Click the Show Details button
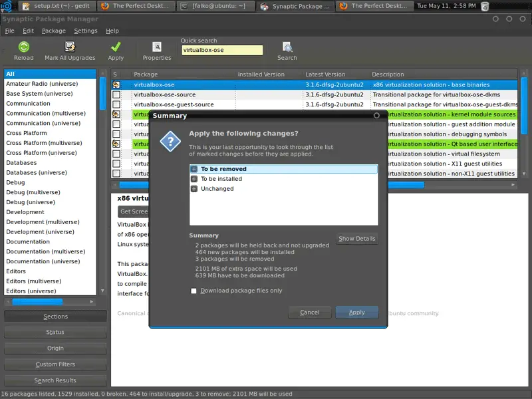 click(357, 239)
